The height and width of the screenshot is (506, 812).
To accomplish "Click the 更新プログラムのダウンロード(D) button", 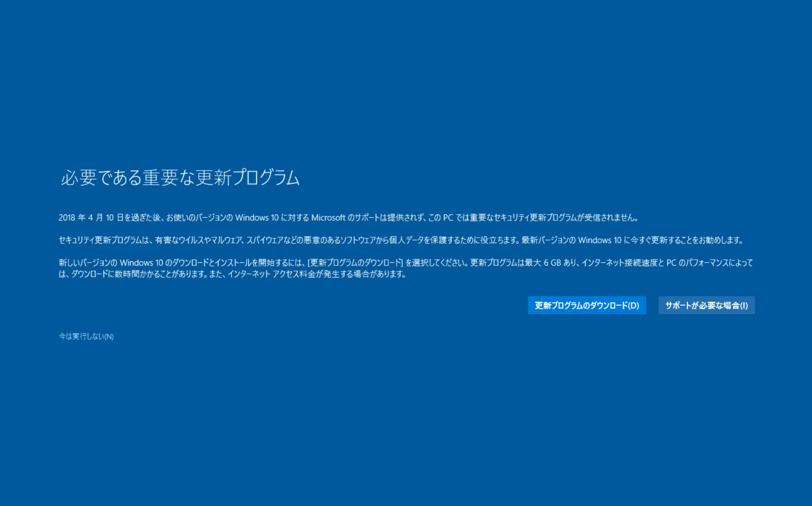I will (586, 305).
